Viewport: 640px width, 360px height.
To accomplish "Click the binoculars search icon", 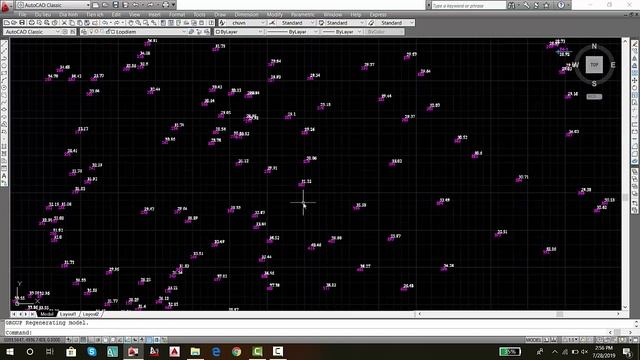I will tap(511, 5).
